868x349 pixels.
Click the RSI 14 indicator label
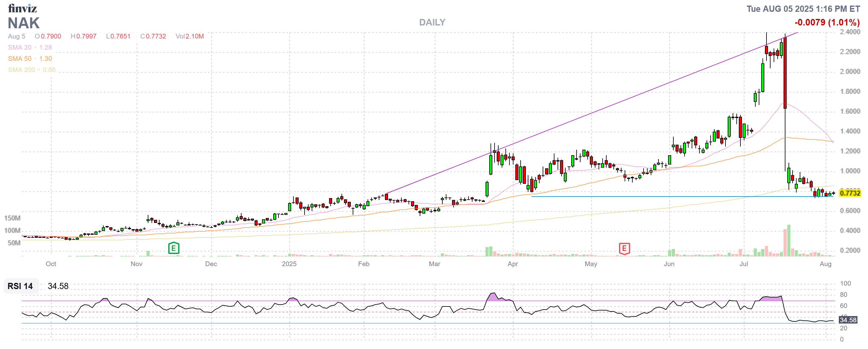click(x=20, y=286)
